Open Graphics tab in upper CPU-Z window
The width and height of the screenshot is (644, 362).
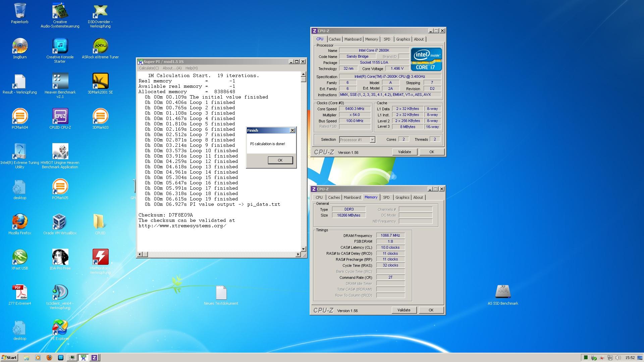(x=403, y=39)
